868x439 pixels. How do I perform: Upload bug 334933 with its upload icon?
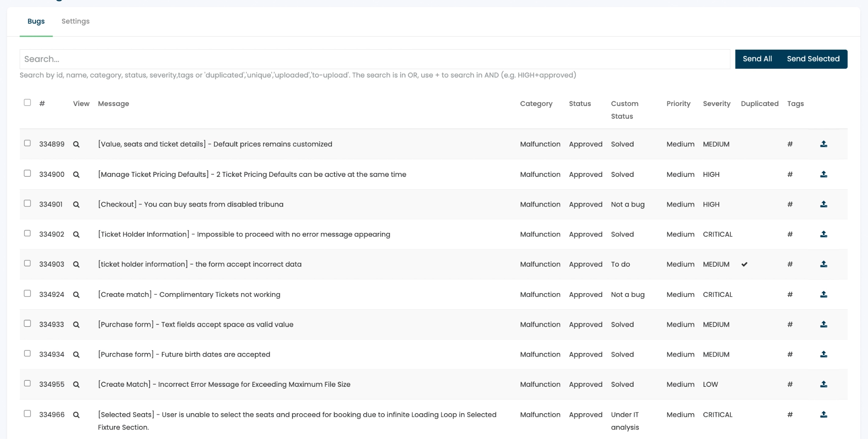[x=823, y=324]
